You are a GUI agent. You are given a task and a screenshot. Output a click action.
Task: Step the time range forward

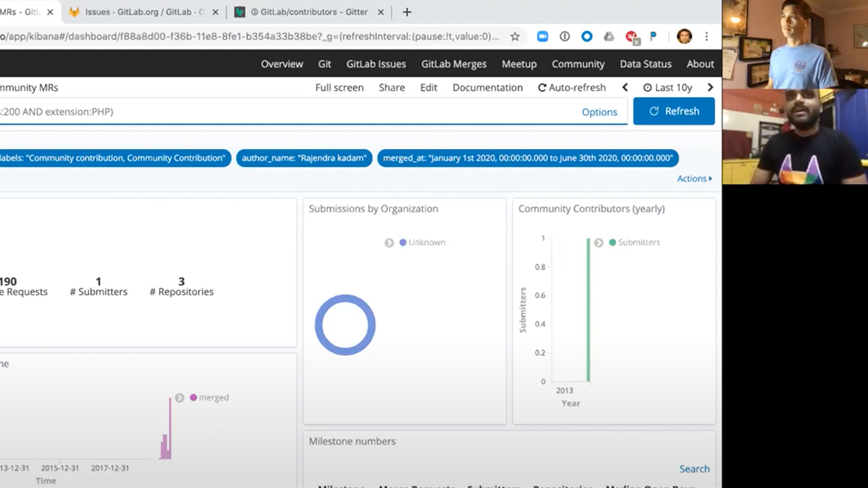pos(710,87)
